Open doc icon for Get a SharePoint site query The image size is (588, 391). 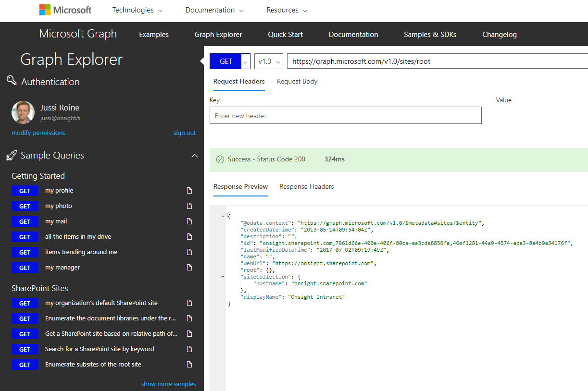pos(189,334)
